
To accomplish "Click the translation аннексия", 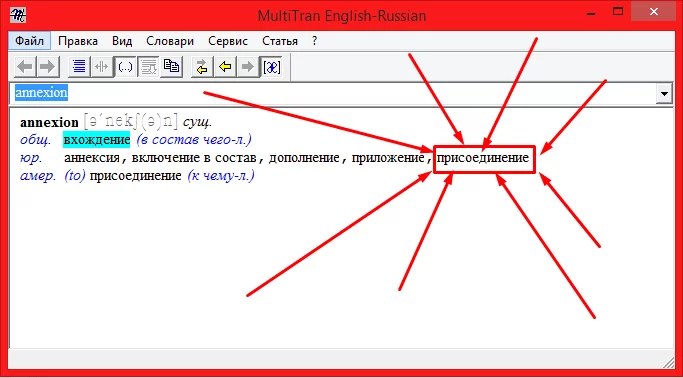I will coord(91,158).
